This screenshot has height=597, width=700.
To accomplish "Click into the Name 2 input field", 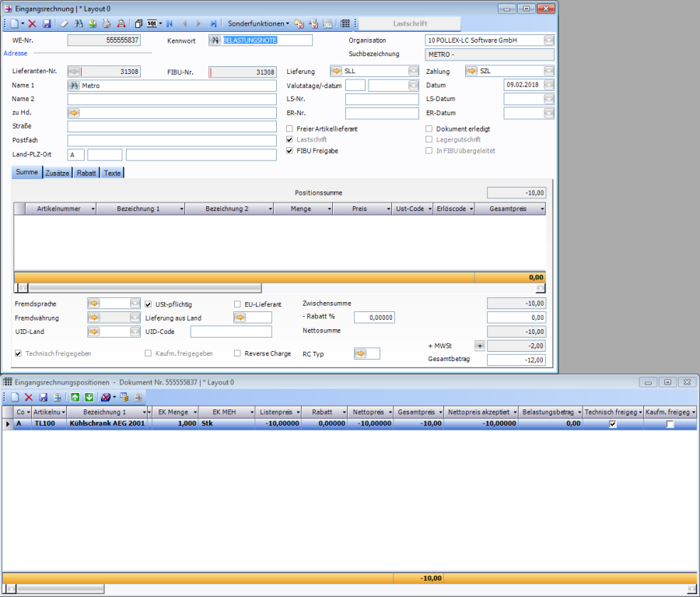I will pos(172,99).
